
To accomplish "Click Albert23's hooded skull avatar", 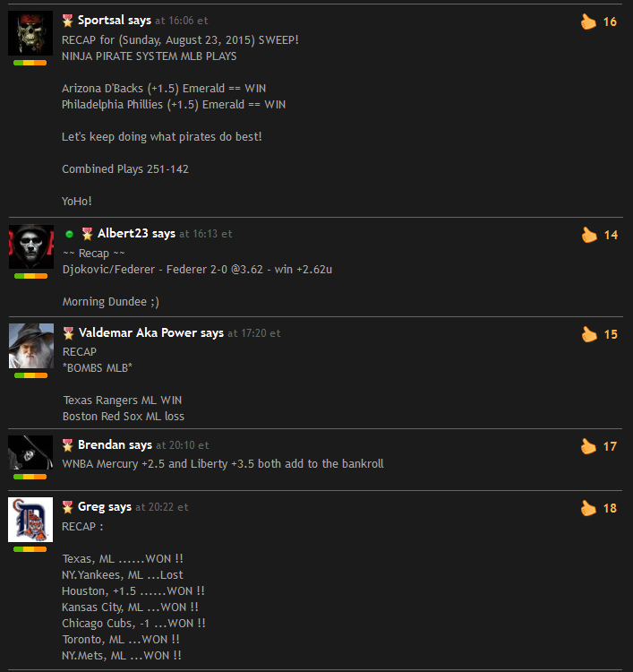I will pyautogui.click(x=31, y=246).
